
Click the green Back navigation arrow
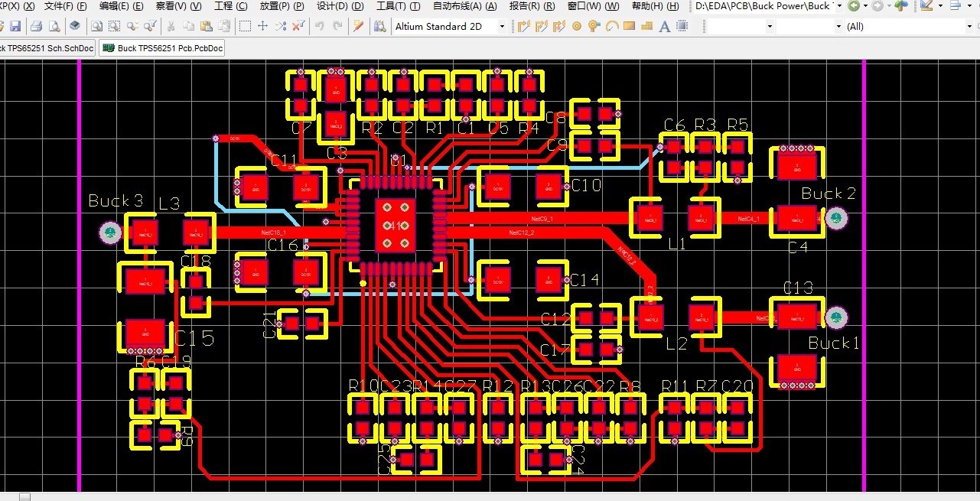tap(854, 6)
